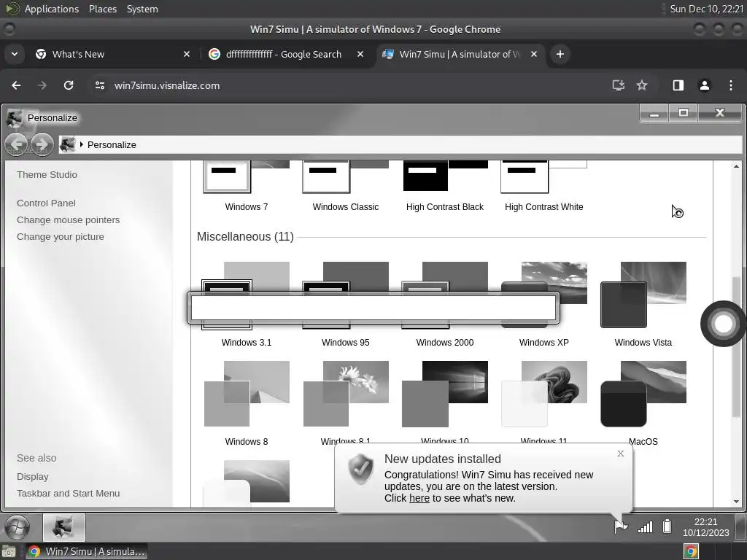Screen dimensions: 747x560
Task: Click the site information icon
Action: [x=99, y=85]
